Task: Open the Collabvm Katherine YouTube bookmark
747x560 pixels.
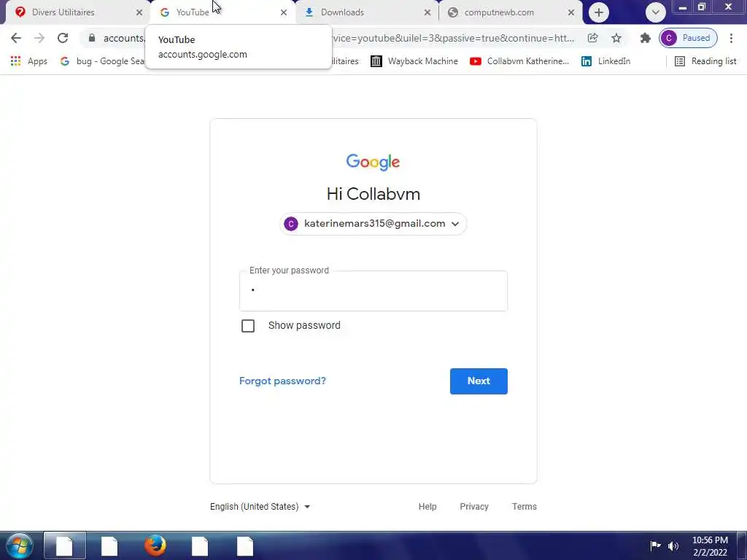Action: tap(519, 61)
